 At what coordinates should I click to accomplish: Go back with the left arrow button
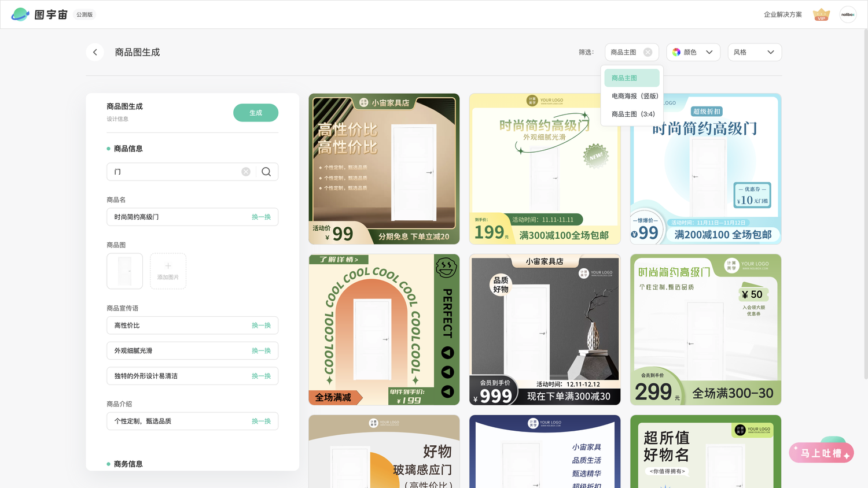point(95,52)
